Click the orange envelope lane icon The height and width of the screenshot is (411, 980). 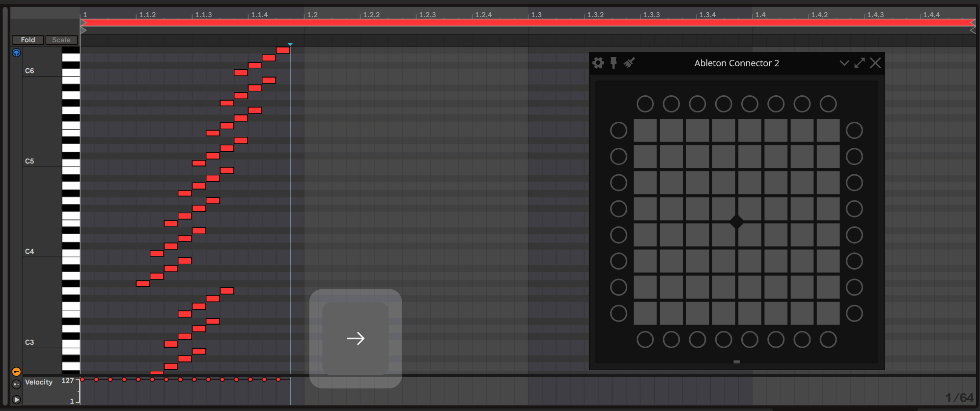tap(16, 372)
